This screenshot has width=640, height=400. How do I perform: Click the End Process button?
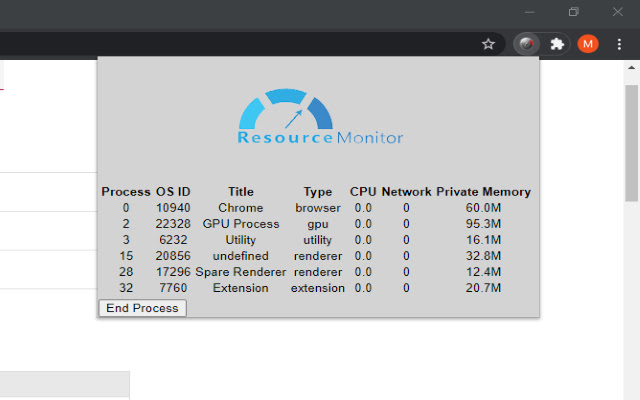point(142,308)
